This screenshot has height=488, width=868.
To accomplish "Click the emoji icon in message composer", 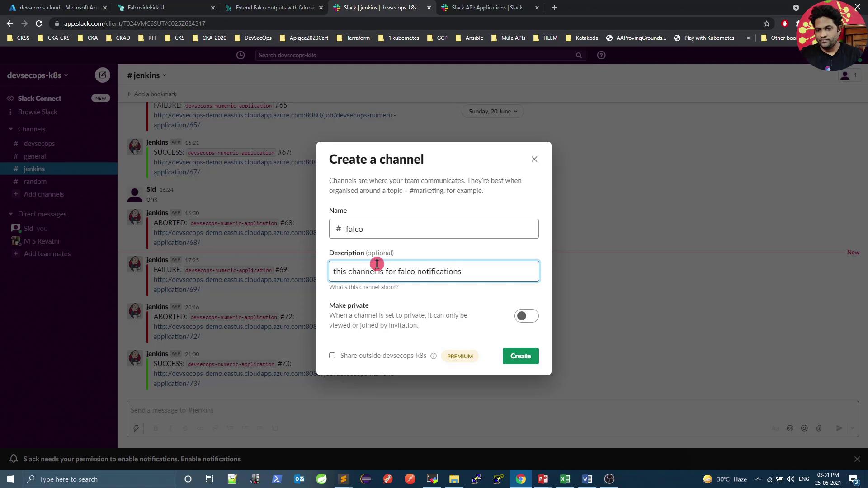I will 804,428.
